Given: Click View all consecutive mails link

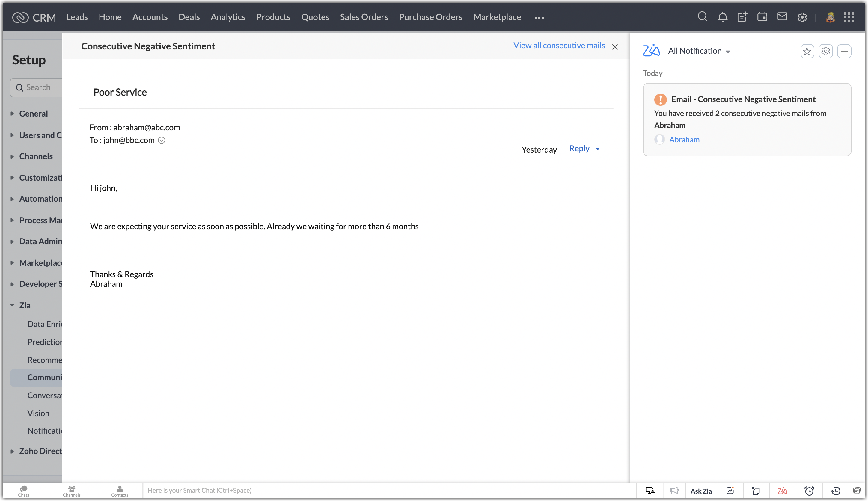Looking at the screenshot, I should pyautogui.click(x=559, y=46).
